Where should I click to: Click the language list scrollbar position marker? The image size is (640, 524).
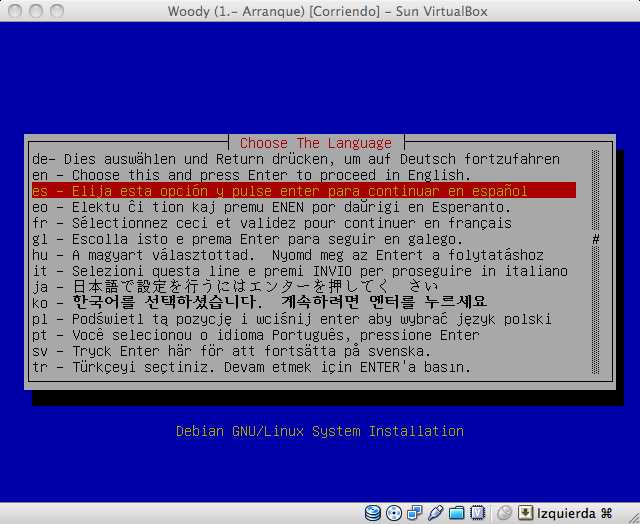tap(596, 239)
